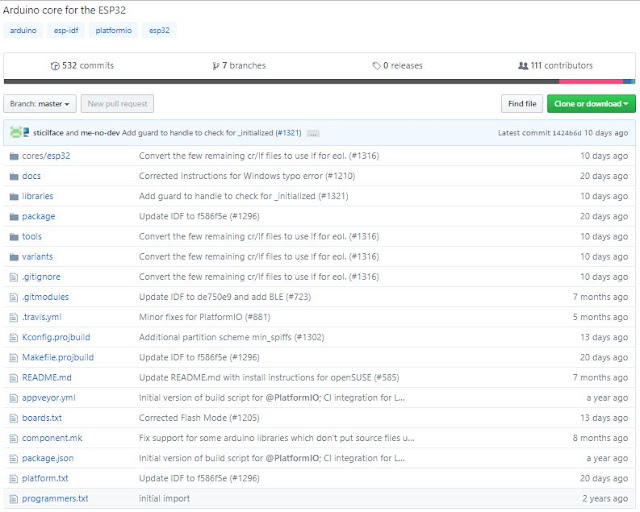This screenshot has width=640, height=512.
Task: Open the #1321 link in latest commit
Action: [x=289, y=133]
